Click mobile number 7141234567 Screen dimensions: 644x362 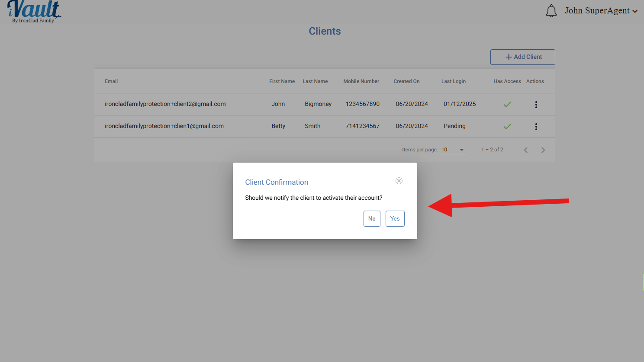tap(362, 126)
